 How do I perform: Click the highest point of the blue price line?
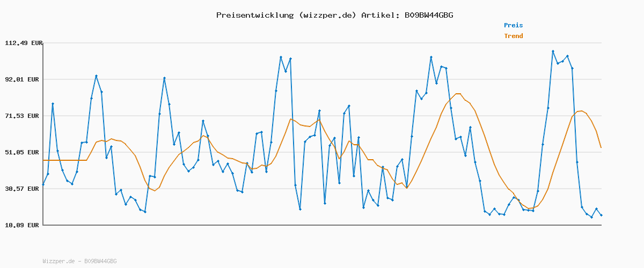click(553, 51)
